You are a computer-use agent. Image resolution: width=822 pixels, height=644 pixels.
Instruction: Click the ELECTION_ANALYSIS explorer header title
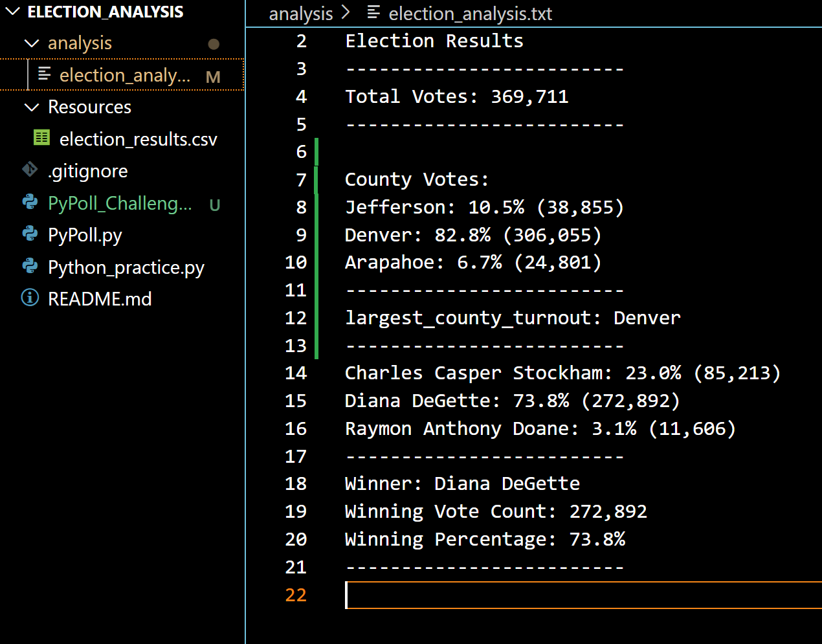106,12
